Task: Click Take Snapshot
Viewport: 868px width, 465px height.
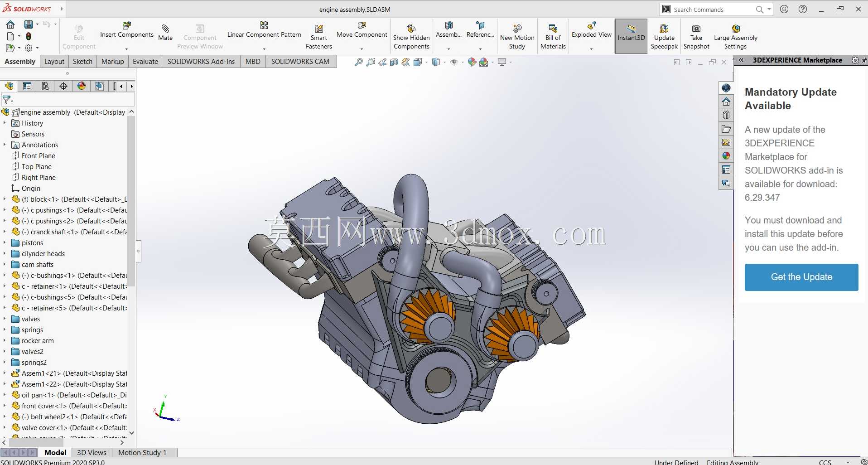Action: point(696,36)
